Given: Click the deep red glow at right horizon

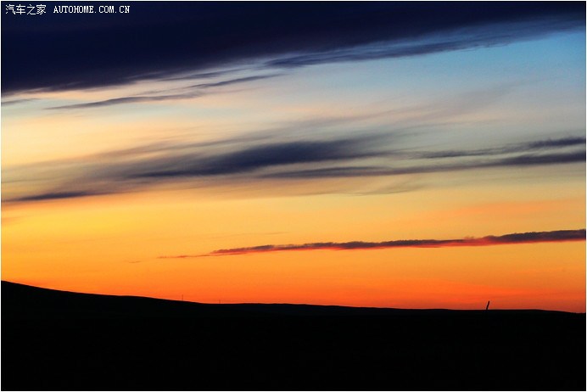Looking at the screenshot, I should click(543, 297).
